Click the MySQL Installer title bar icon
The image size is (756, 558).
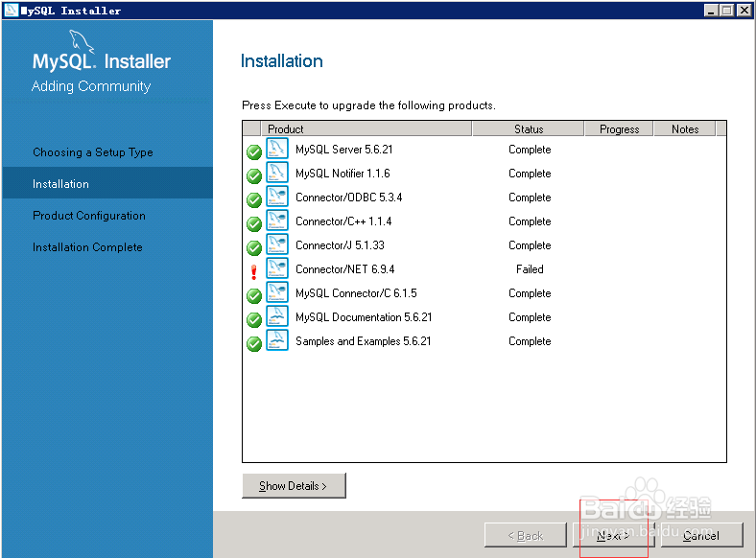[11, 11]
